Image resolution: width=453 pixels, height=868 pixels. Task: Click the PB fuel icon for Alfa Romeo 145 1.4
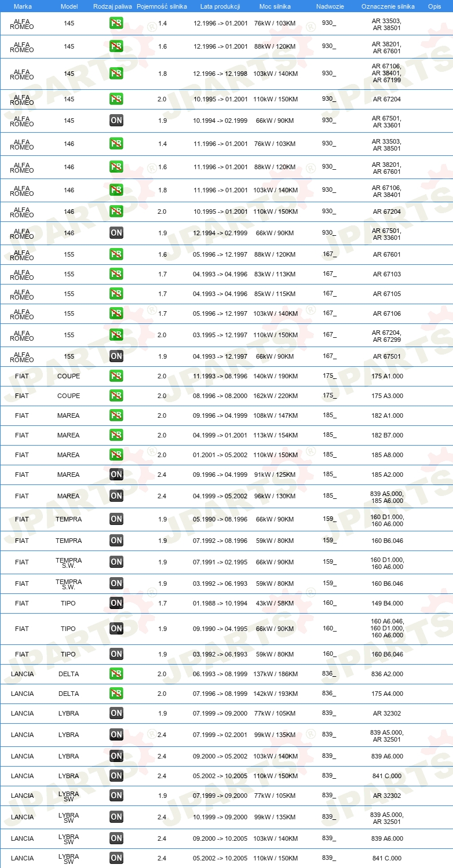point(116,23)
